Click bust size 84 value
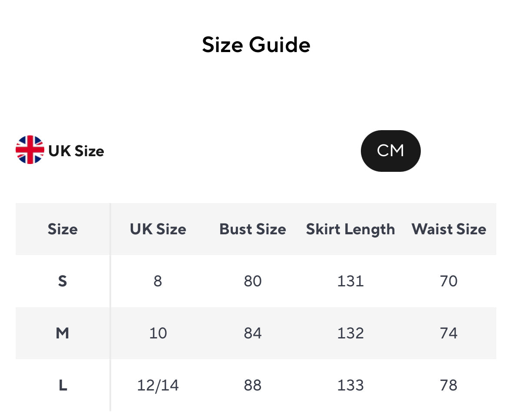 click(x=253, y=333)
